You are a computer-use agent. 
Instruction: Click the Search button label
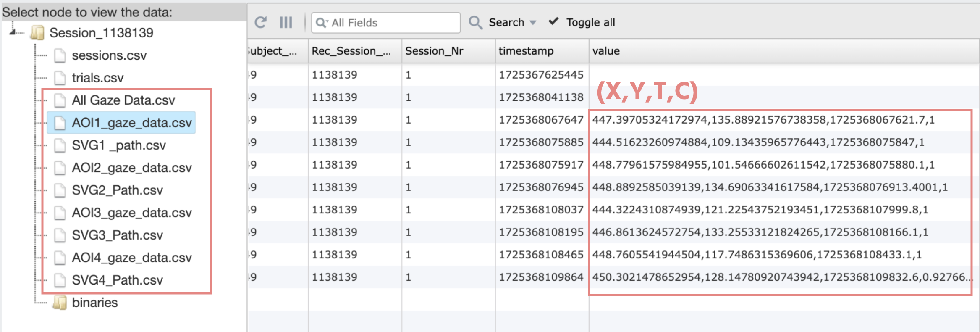pyautogui.click(x=506, y=22)
